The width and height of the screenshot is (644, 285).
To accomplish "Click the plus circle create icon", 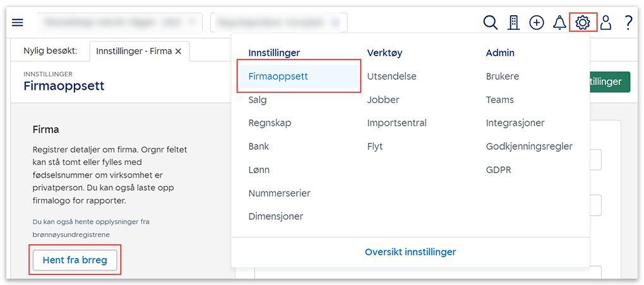I will (537, 23).
